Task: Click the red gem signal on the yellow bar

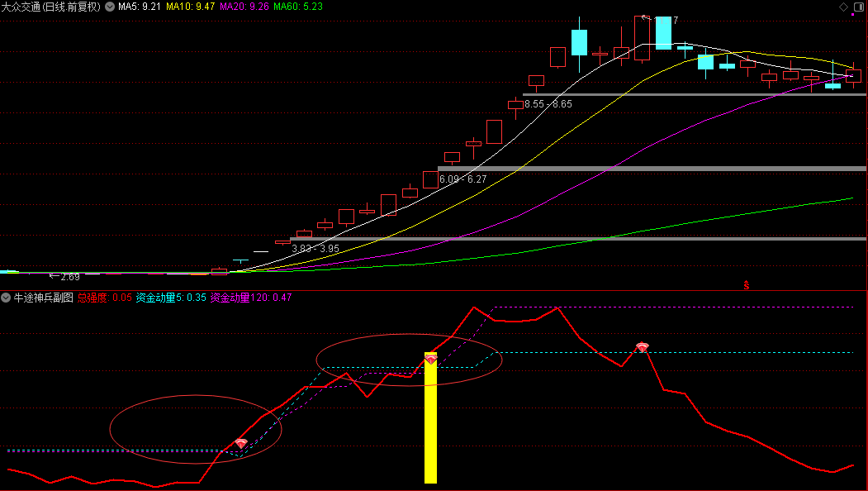Action: 430,359
